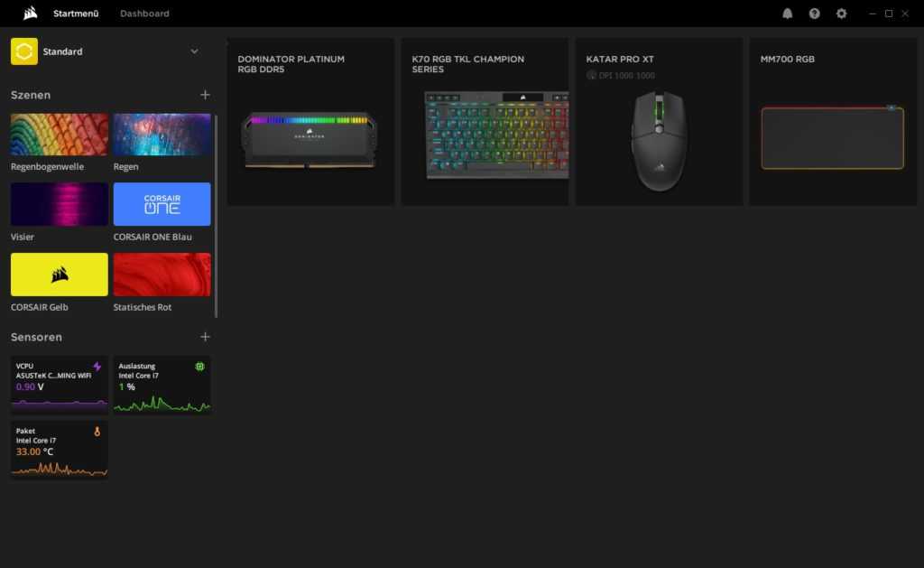Open the MM700 RGB mousepad tile
This screenshot has width=924, height=568.
[x=832, y=122]
